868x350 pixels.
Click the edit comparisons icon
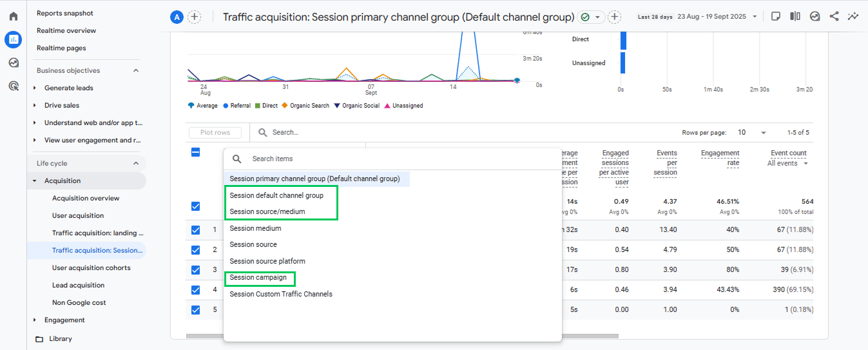(x=795, y=16)
